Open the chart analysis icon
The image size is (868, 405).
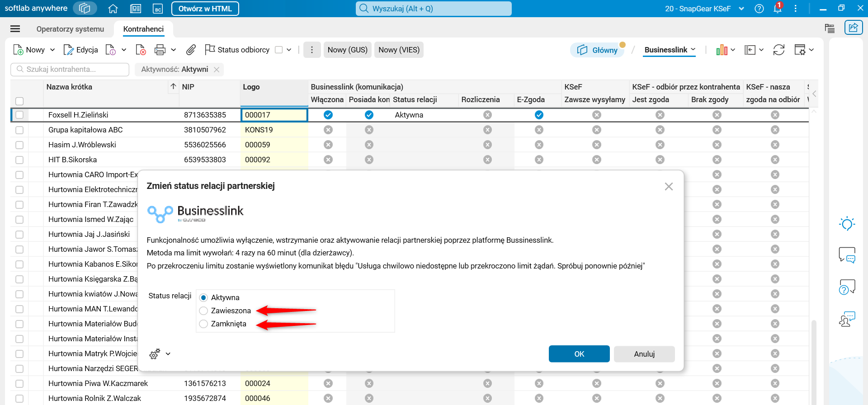(722, 50)
